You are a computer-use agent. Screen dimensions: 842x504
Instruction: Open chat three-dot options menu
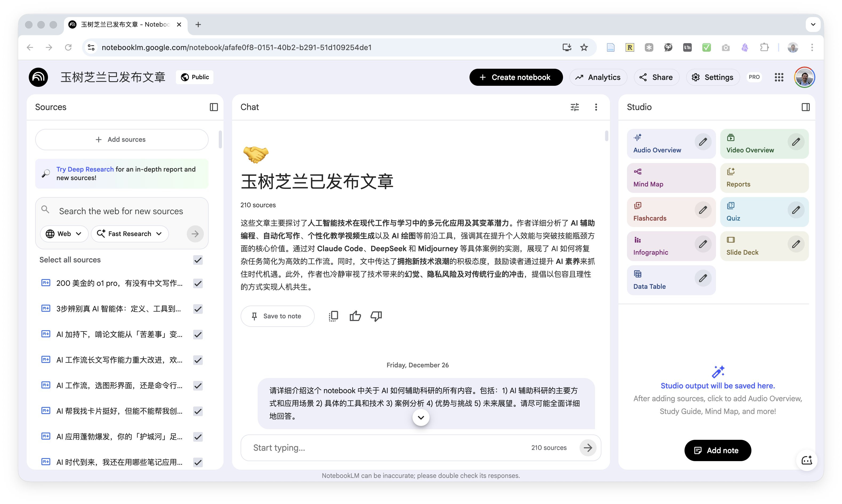(x=596, y=107)
